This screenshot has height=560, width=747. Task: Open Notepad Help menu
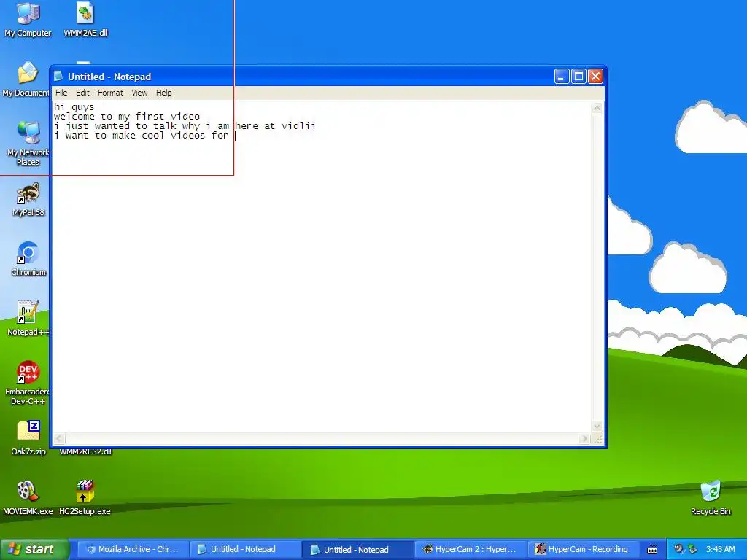click(163, 93)
